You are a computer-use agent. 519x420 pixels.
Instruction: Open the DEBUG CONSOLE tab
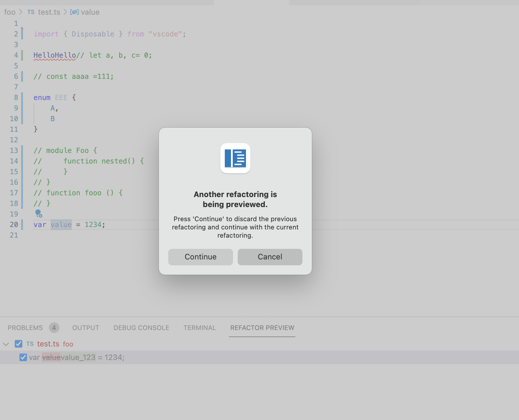pyautogui.click(x=141, y=327)
